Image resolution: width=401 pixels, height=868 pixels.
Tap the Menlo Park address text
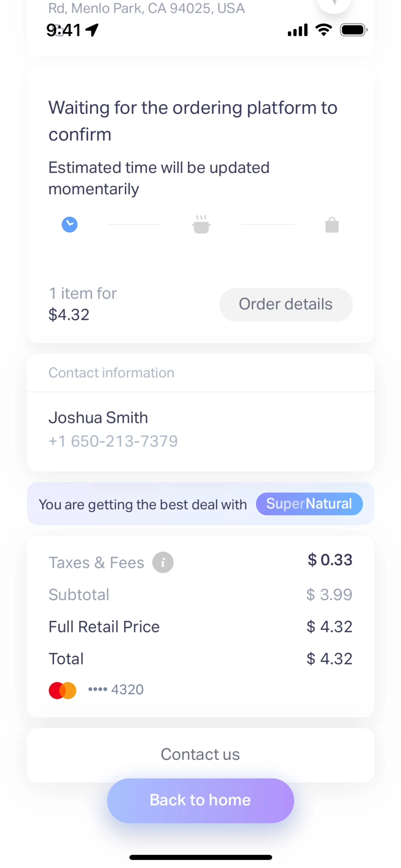click(x=146, y=8)
